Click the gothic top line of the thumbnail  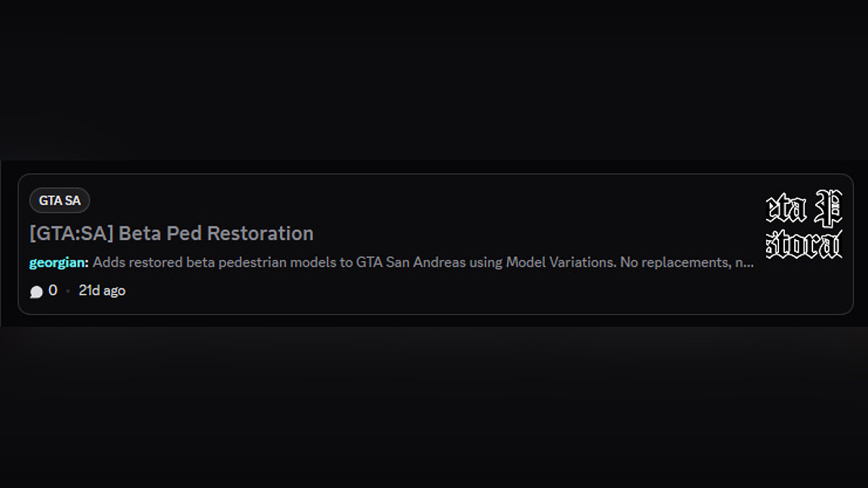pos(804,209)
